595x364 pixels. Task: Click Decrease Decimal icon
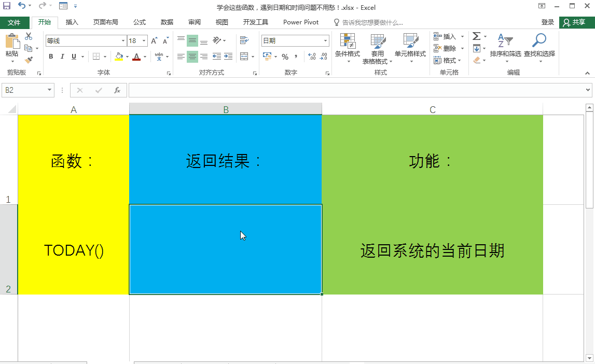324,57
